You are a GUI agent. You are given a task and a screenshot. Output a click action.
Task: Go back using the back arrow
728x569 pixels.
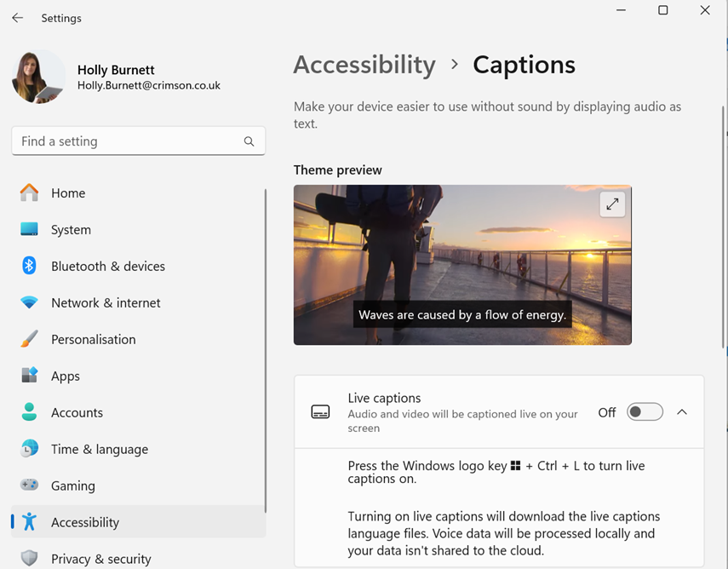pyautogui.click(x=18, y=18)
